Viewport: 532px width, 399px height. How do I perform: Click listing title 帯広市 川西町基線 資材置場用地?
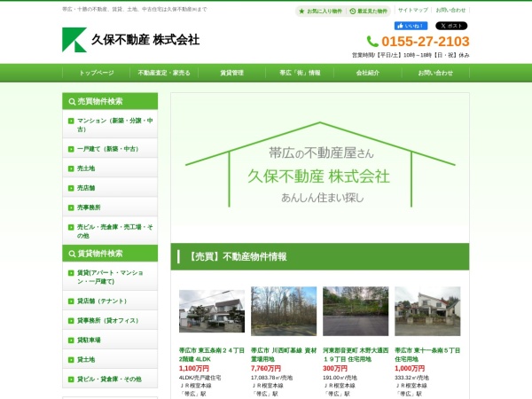(284, 355)
